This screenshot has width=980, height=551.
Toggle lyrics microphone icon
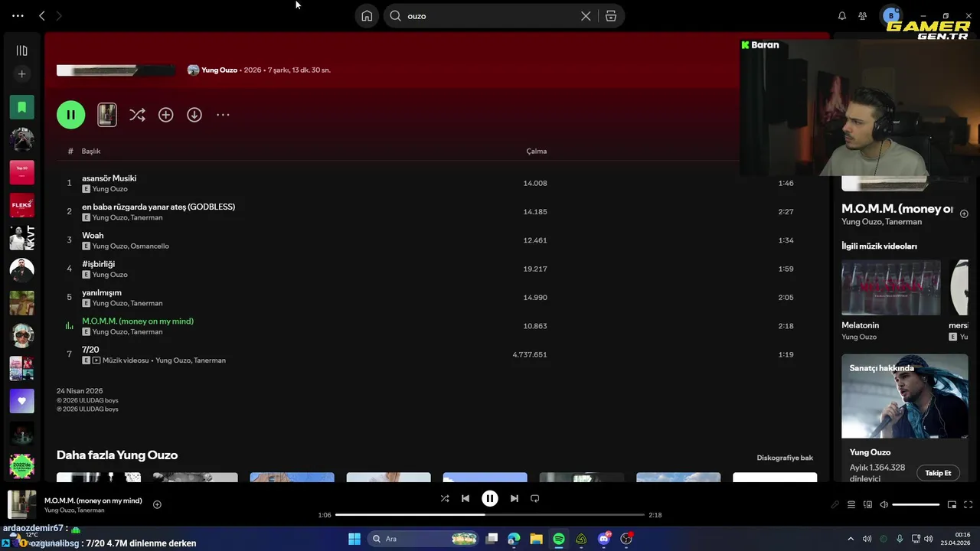click(835, 505)
